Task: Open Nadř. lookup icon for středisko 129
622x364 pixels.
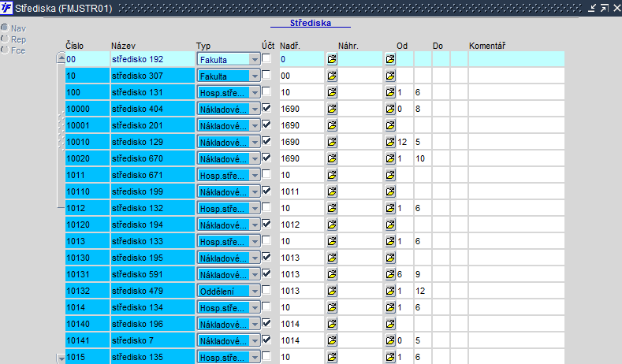Action: [332, 142]
